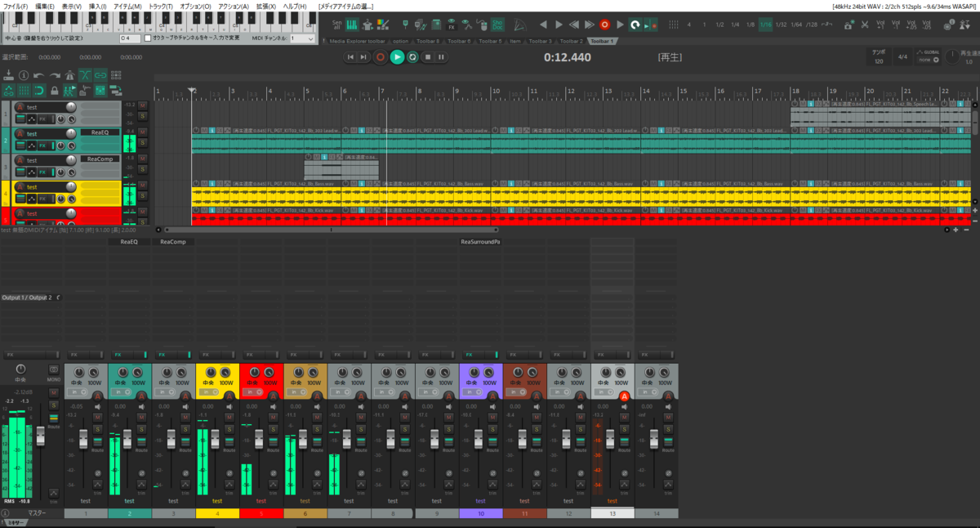Screen dimensions: 980x528
Task: Open the ReaComp effect on track 3
Action: [100, 159]
